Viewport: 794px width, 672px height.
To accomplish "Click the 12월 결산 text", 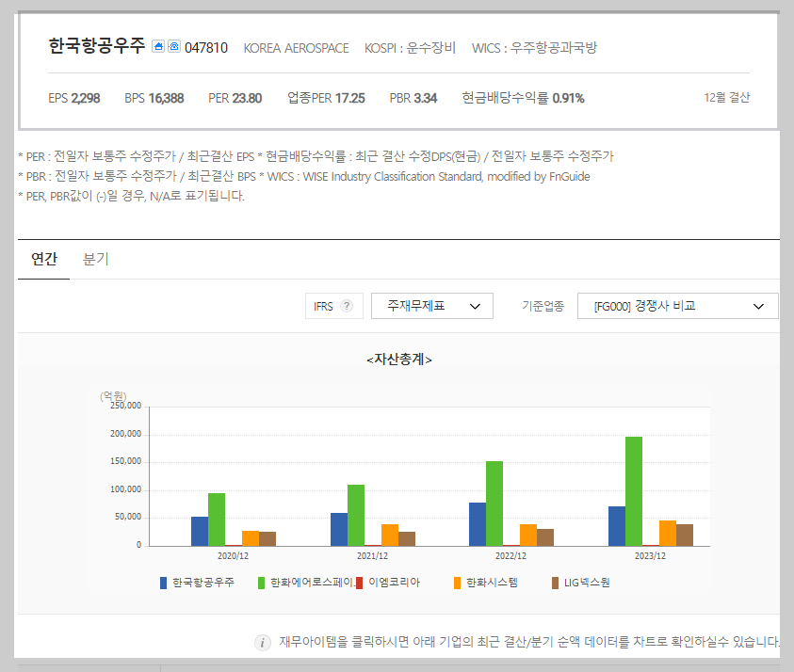I will (x=726, y=98).
